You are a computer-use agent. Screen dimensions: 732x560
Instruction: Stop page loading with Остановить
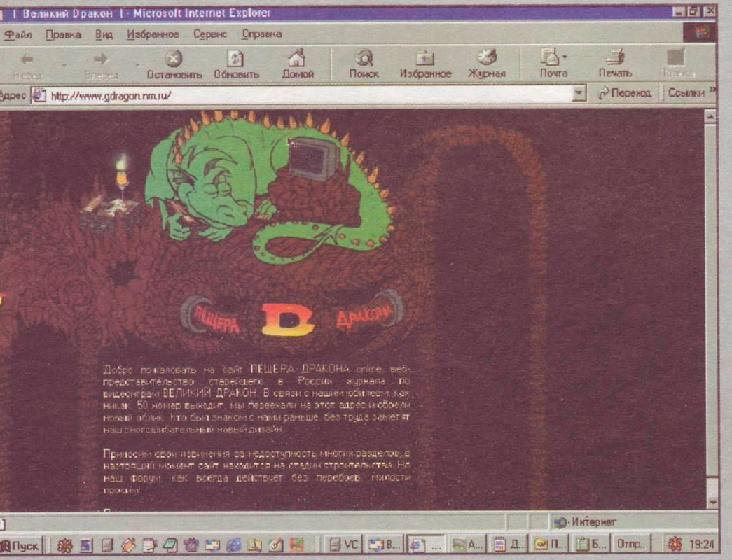point(174,64)
